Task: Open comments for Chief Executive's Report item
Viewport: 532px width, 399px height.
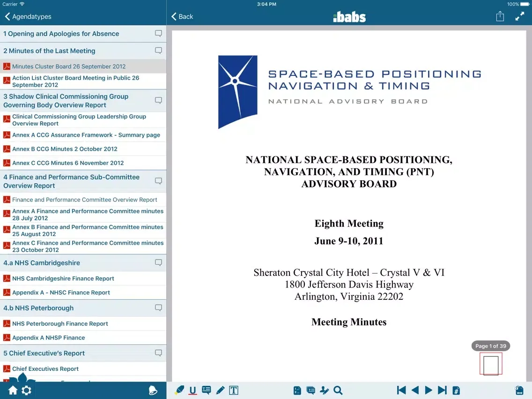Action: tap(158, 353)
